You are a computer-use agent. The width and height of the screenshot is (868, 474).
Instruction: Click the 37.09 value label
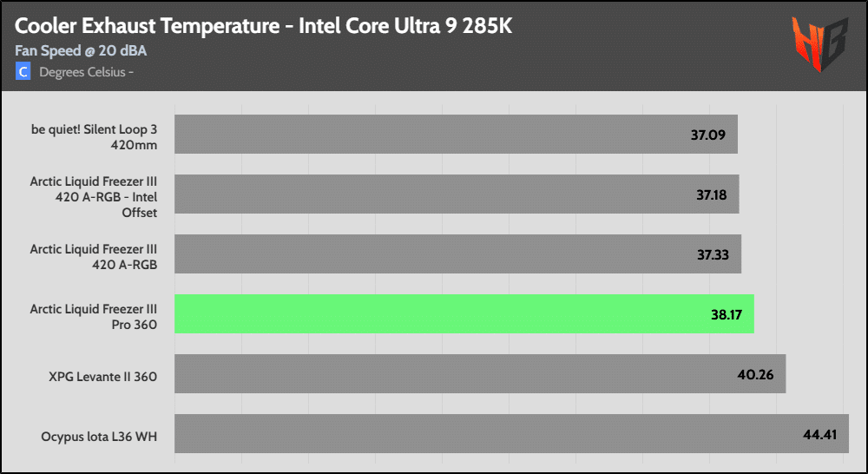tap(709, 135)
